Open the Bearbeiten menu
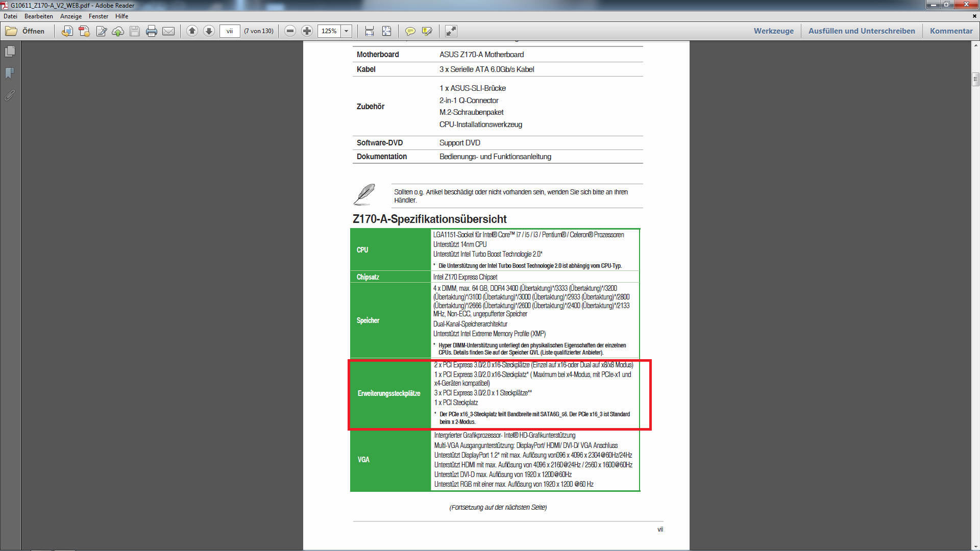Viewport: 980px width, 551px height. click(x=38, y=16)
